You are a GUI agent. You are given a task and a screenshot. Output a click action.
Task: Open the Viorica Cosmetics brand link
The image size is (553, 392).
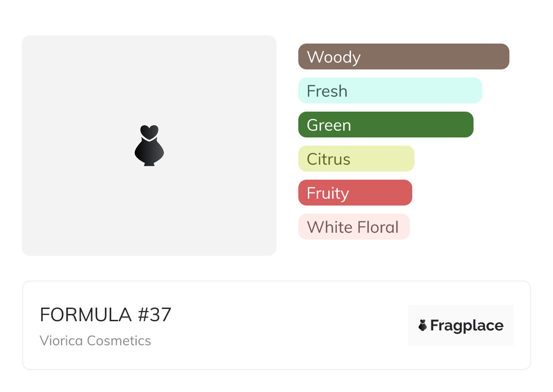coord(95,341)
